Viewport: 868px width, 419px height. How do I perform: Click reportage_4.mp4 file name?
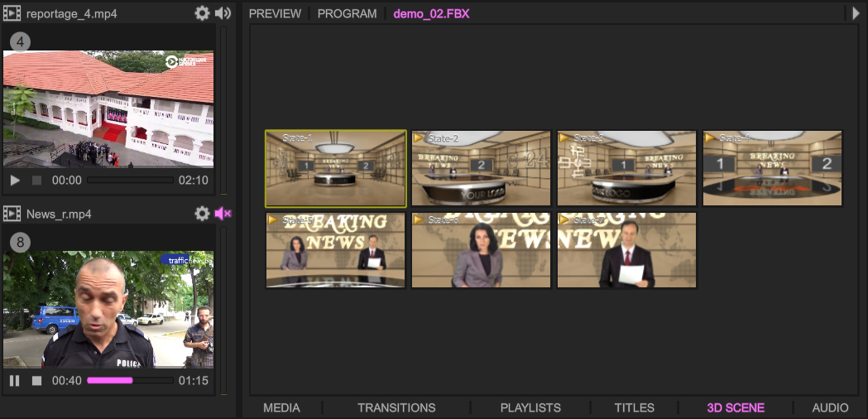click(x=72, y=14)
